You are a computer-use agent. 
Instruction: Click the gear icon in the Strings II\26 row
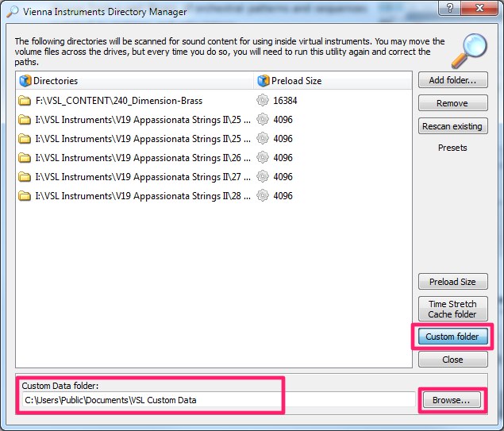point(263,157)
